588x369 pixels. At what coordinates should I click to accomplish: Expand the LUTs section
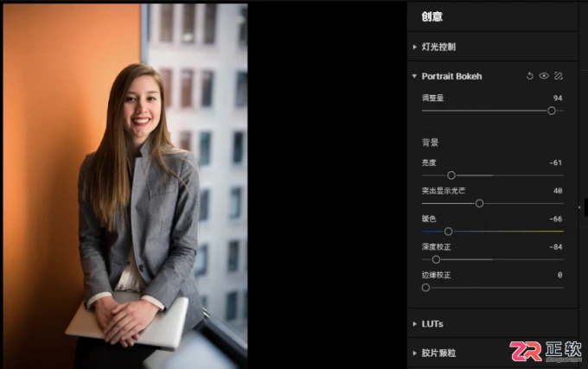pyautogui.click(x=414, y=324)
